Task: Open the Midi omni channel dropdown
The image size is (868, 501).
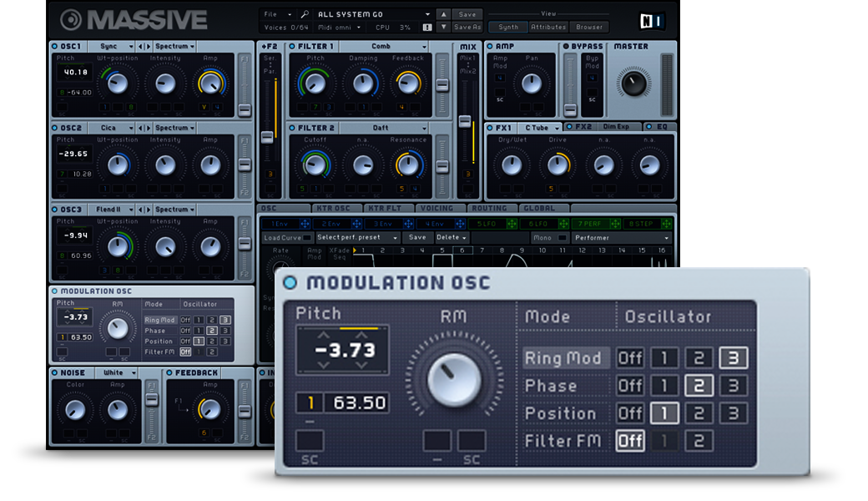Action: click(339, 27)
